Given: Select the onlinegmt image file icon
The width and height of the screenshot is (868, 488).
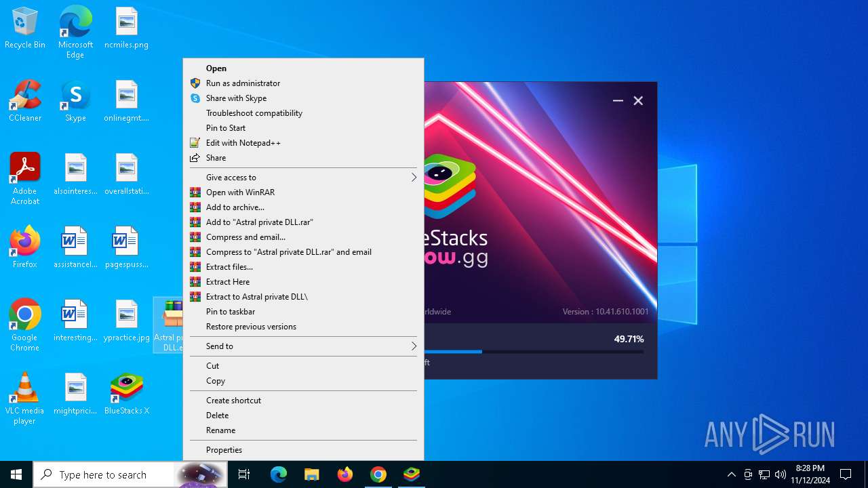Looking at the screenshot, I should (127, 102).
